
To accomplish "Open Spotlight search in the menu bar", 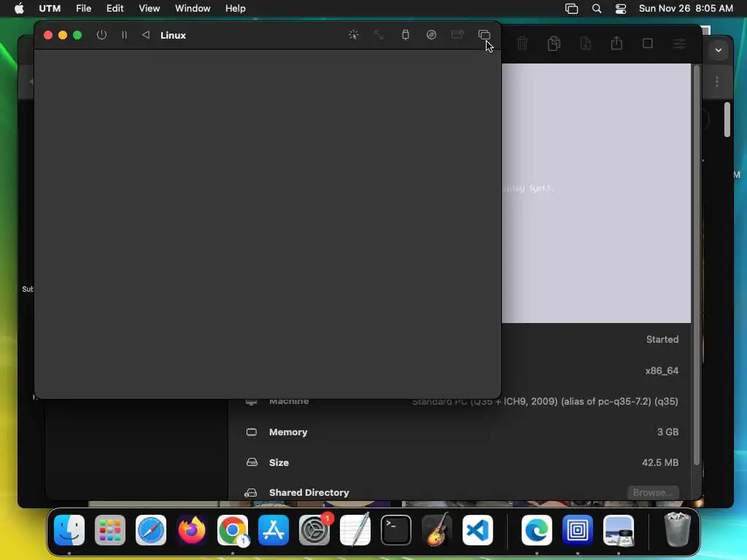I will click(597, 9).
